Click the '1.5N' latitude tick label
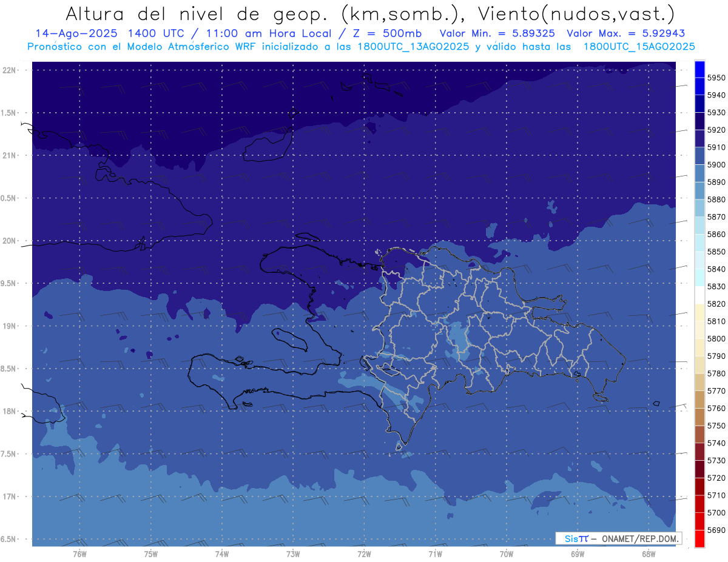This screenshot has height=562, width=728. click(x=9, y=113)
